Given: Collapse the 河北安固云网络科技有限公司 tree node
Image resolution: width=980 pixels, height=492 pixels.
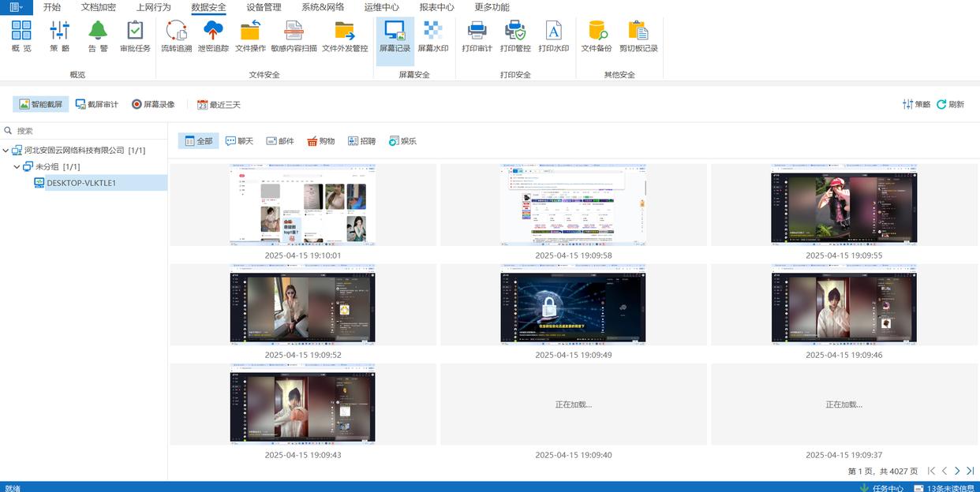Looking at the screenshot, I should (6, 151).
